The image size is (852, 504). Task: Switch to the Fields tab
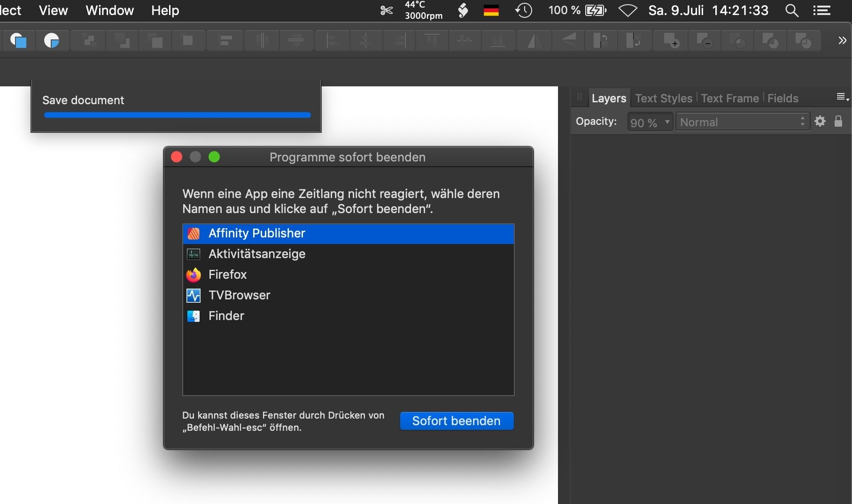[783, 98]
